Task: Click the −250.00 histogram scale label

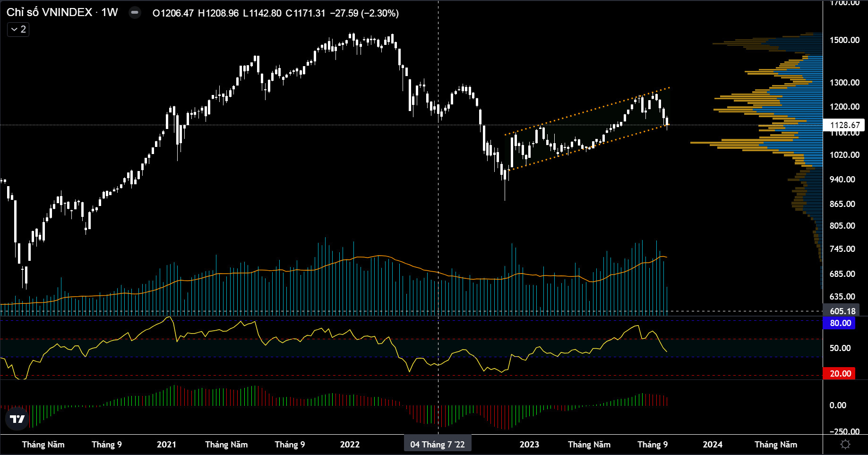Action: [x=844, y=431]
